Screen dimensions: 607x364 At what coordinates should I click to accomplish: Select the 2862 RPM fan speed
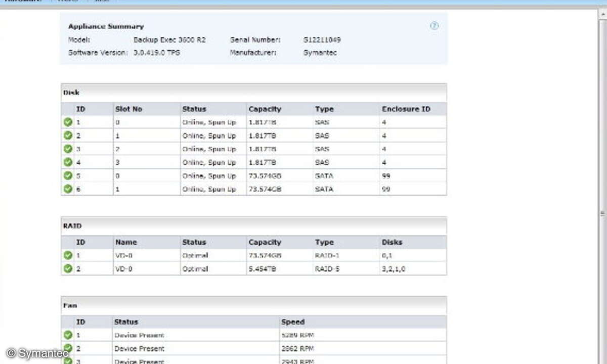point(297,348)
